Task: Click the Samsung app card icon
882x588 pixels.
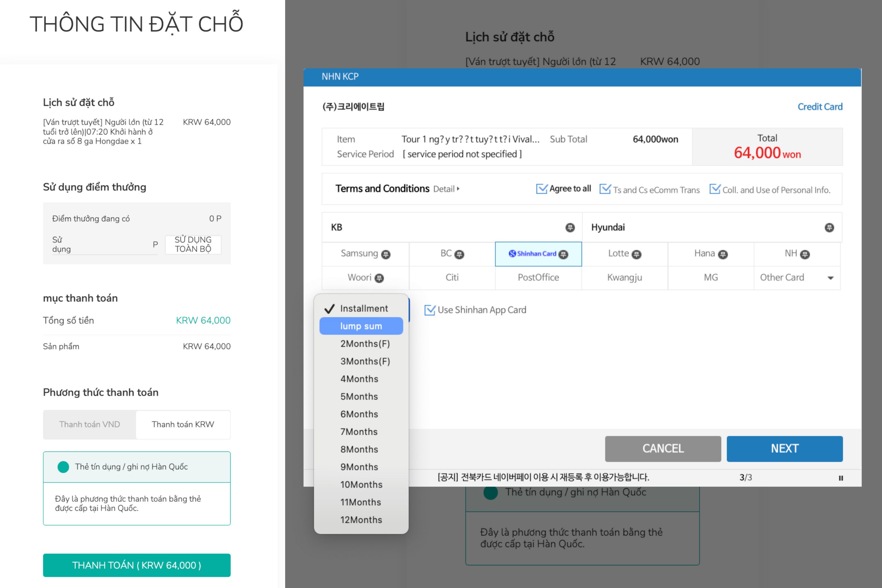Action: point(387,254)
